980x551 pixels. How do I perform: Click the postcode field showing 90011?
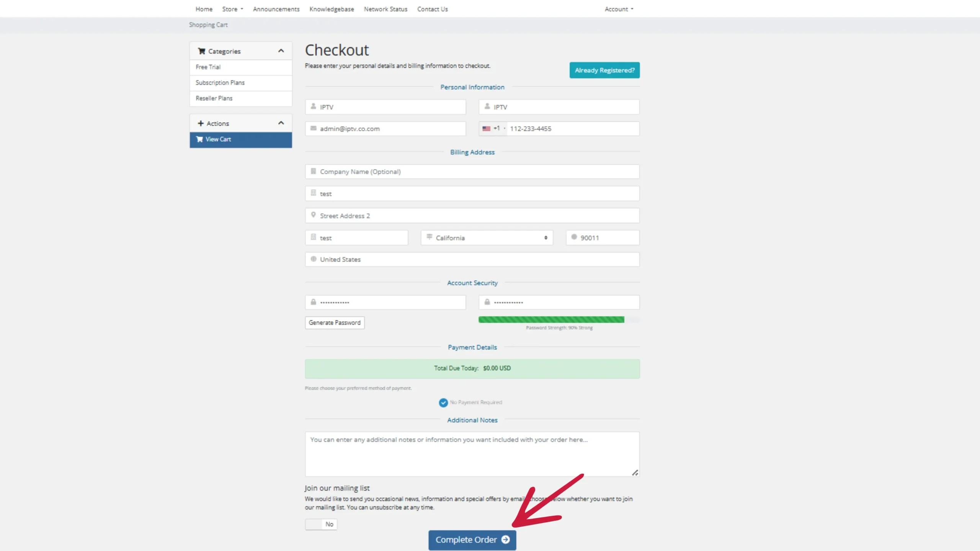click(603, 238)
